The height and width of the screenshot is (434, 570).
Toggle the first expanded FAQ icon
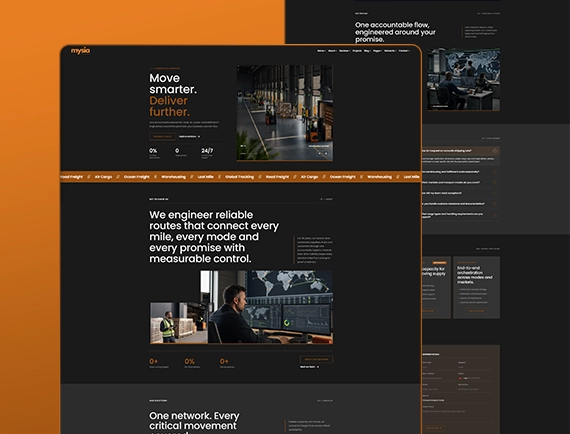point(495,150)
